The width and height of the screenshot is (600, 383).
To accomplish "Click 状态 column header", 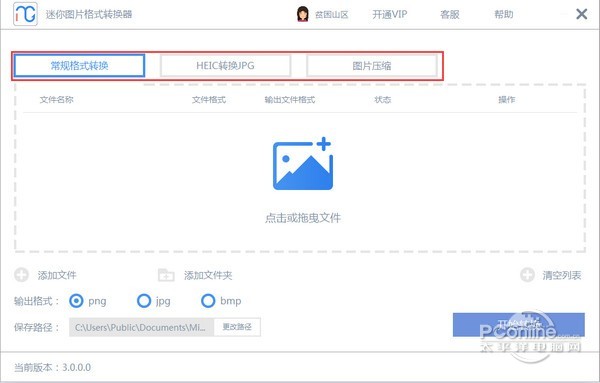I will coord(383,100).
